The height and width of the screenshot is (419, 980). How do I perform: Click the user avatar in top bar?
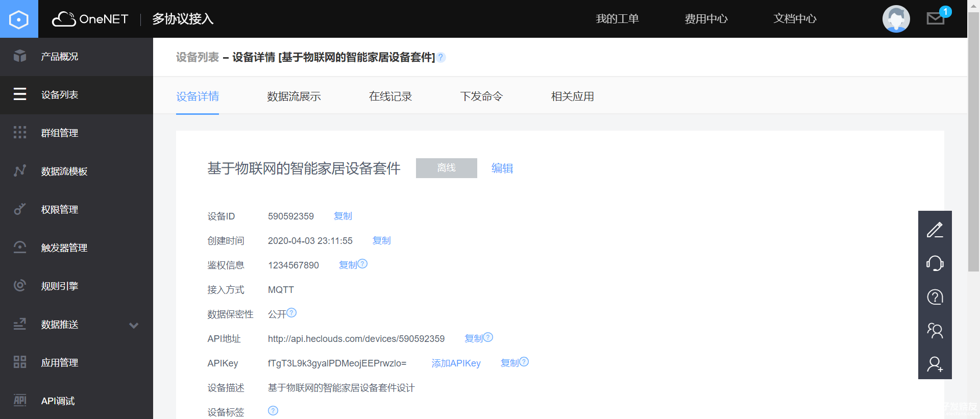[x=896, y=19]
